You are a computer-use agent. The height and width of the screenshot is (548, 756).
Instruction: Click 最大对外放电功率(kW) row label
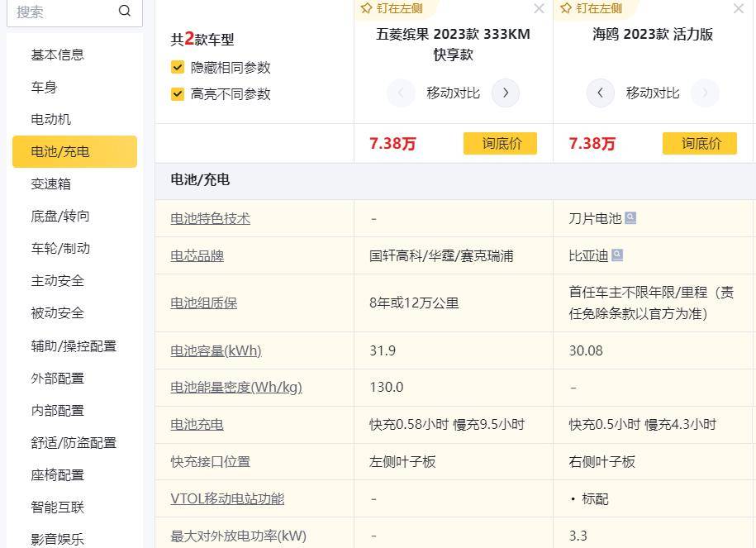(238, 536)
